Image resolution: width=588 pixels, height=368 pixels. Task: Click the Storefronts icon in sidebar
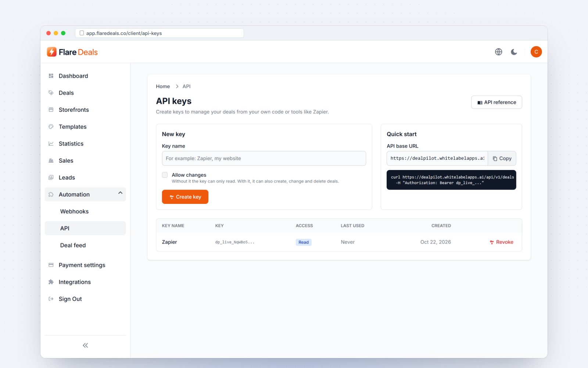point(51,110)
